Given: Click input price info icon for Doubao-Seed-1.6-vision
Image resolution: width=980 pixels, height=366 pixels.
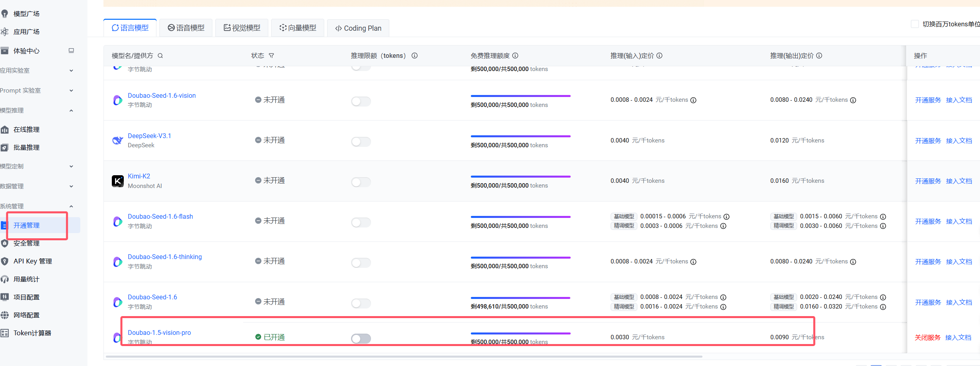Looking at the screenshot, I should click(693, 100).
